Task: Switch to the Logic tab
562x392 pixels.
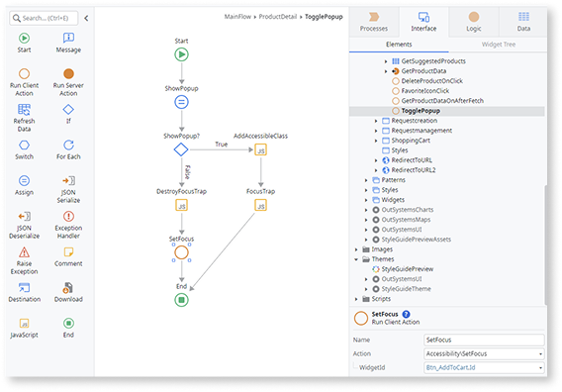Action: click(x=474, y=22)
